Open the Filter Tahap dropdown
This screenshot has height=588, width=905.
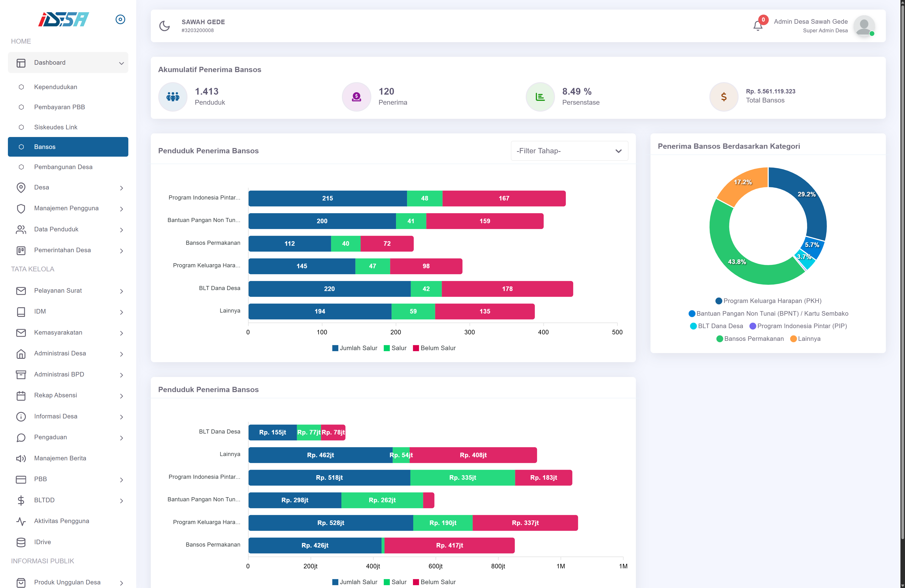pyautogui.click(x=569, y=151)
